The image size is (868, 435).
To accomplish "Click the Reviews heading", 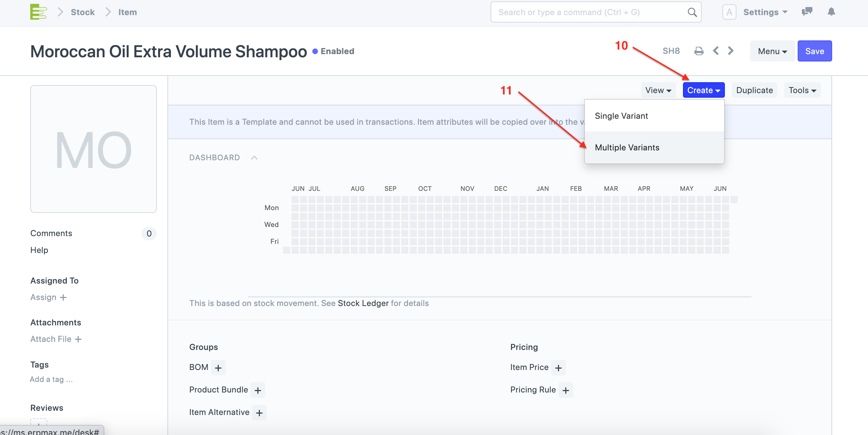I will 47,408.
